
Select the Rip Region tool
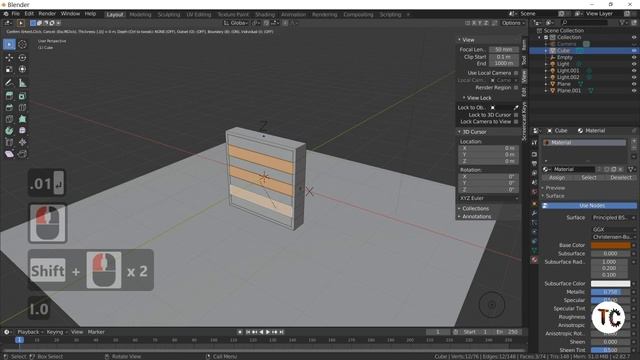pyautogui.click(x=22, y=154)
